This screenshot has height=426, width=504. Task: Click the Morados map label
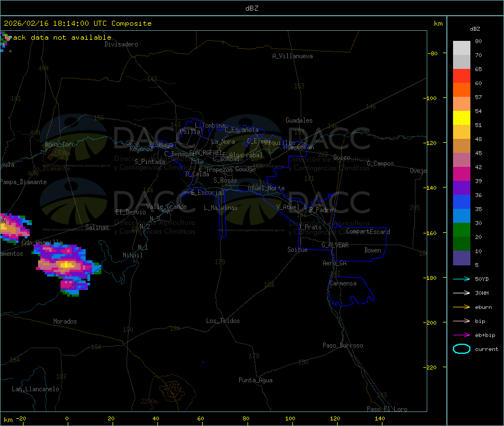pos(66,321)
